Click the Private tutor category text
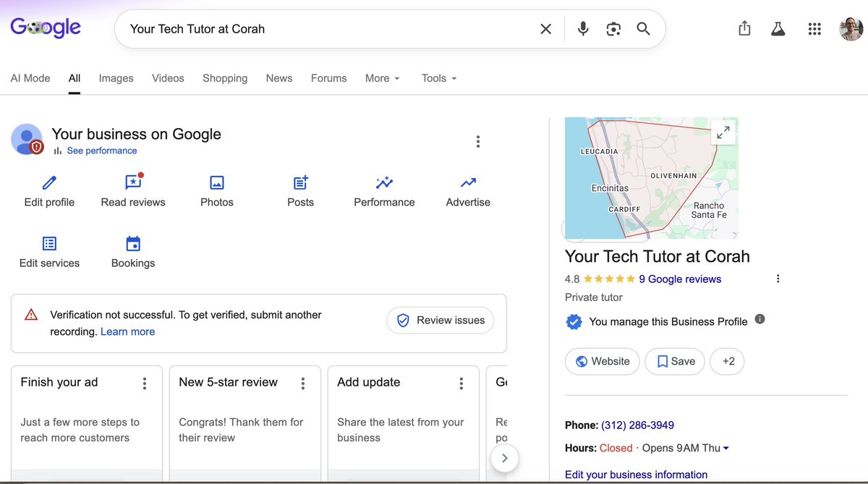The height and width of the screenshot is (484, 868). pyautogui.click(x=594, y=297)
